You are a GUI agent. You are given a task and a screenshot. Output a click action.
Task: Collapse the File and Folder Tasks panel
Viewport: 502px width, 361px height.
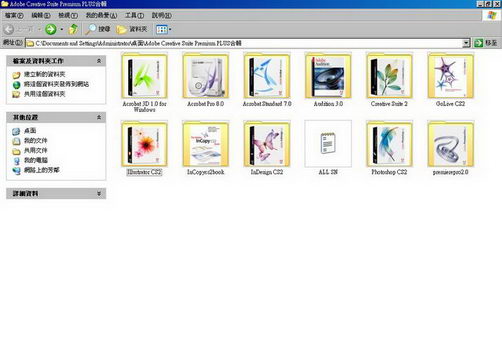(x=99, y=61)
